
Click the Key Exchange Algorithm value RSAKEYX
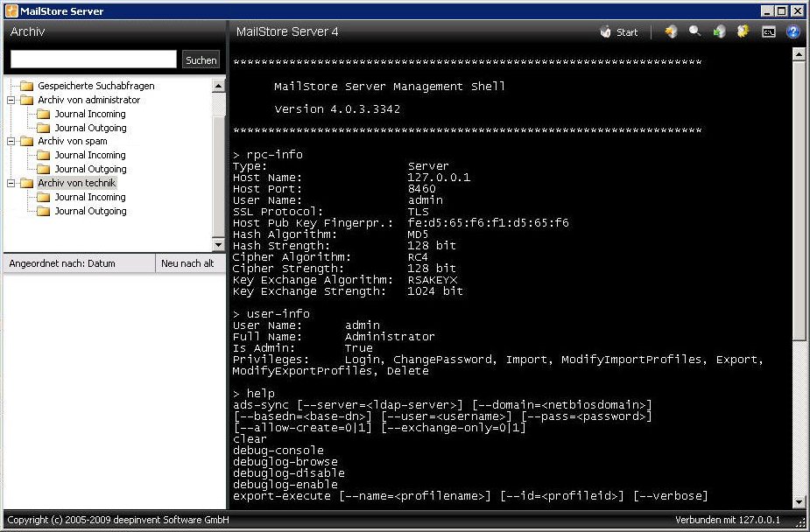click(433, 280)
